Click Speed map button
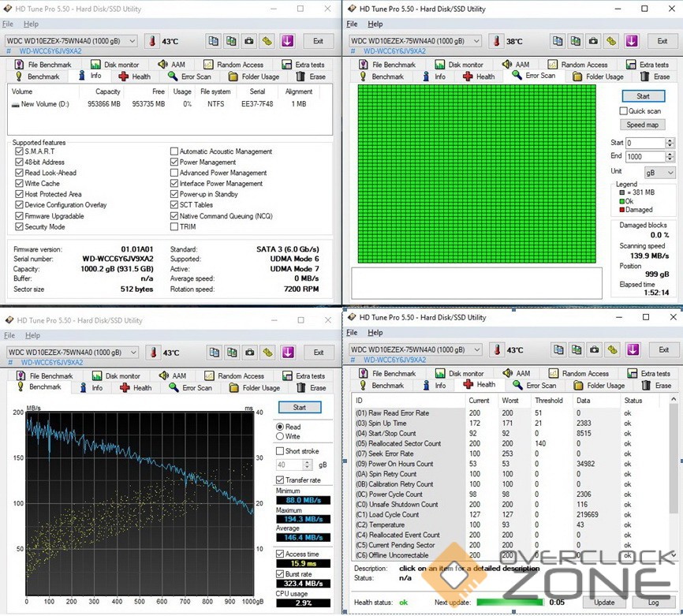Screen dimensions: 683x616 tap(643, 125)
